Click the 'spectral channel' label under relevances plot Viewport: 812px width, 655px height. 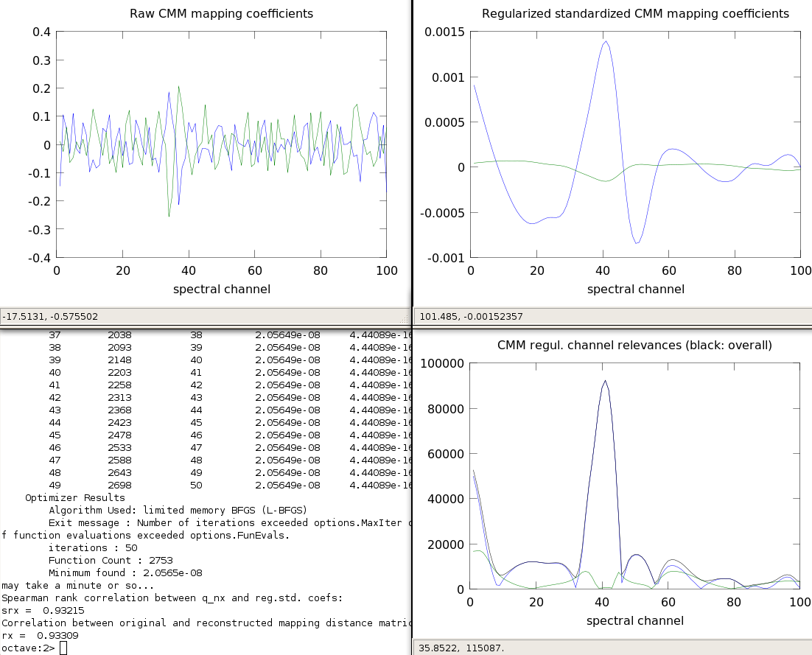click(x=635, y=620)
